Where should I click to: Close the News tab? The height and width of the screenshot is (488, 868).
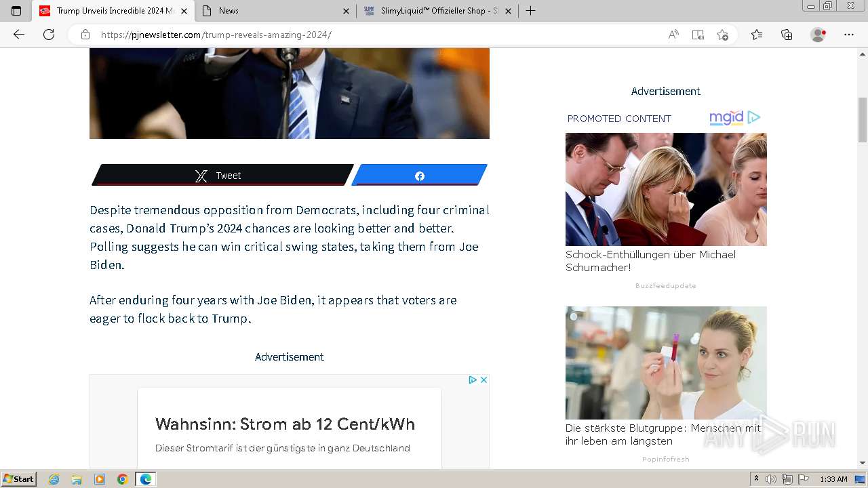[x=346, y=11]
